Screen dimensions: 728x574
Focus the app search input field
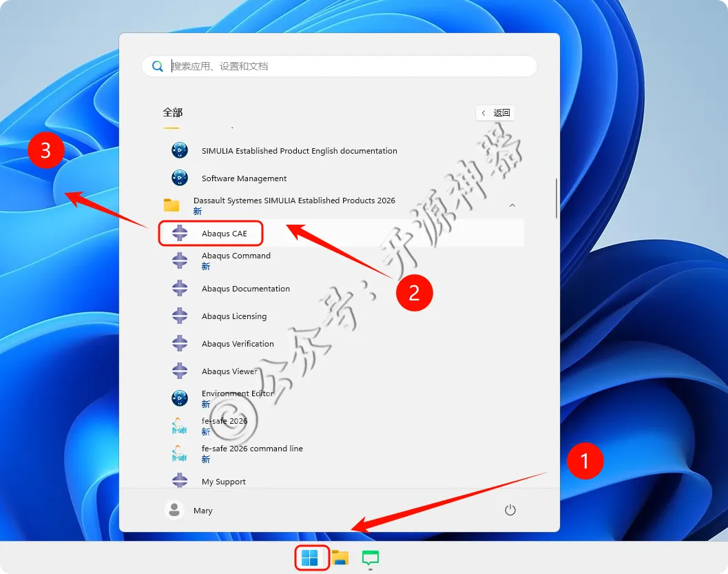340,66
